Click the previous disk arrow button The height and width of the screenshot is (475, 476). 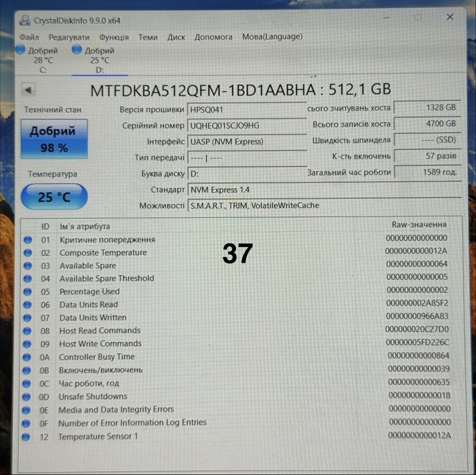tap(28, 90)
